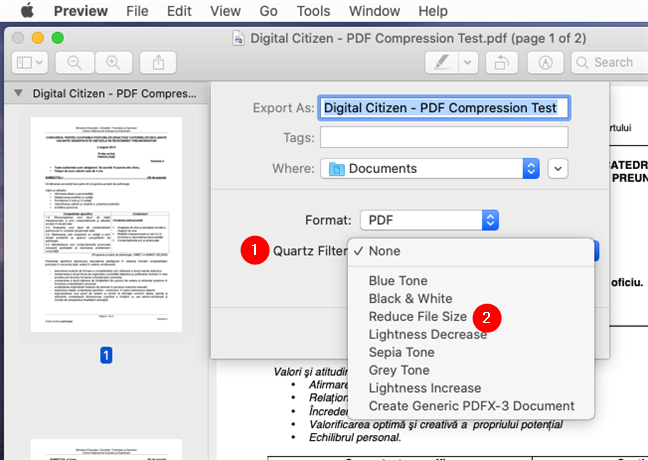
Task: Click the Markup toolbar icon
Action: [x=546, y=62]
